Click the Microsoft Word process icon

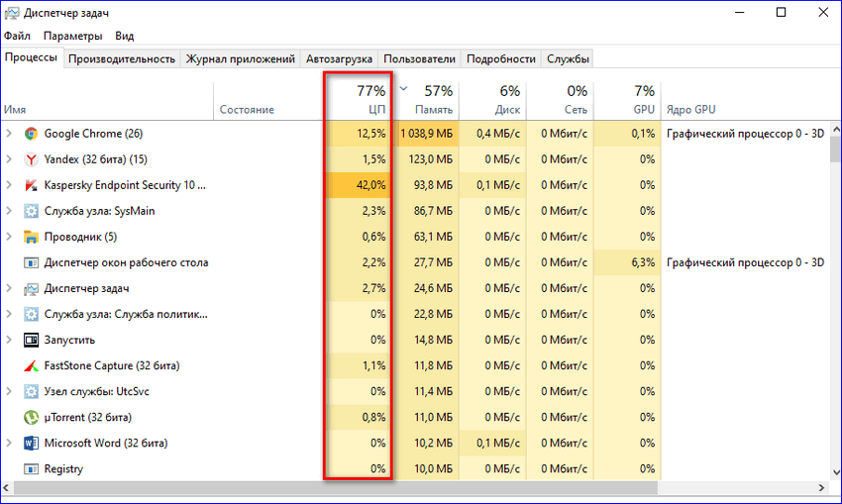[x=31, y=443]
